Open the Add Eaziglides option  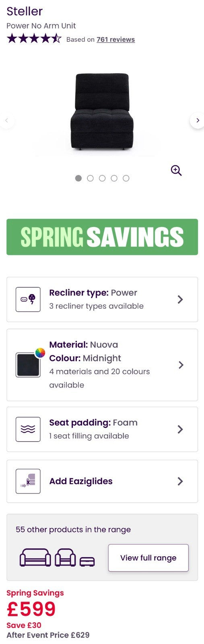click(102, 481)
